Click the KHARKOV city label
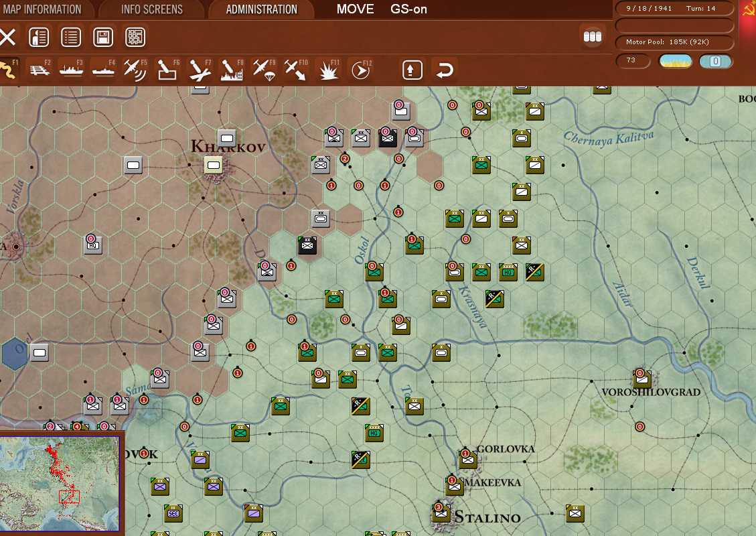The height and width of the screenshot is (536, 756). [x=228, y=146]
